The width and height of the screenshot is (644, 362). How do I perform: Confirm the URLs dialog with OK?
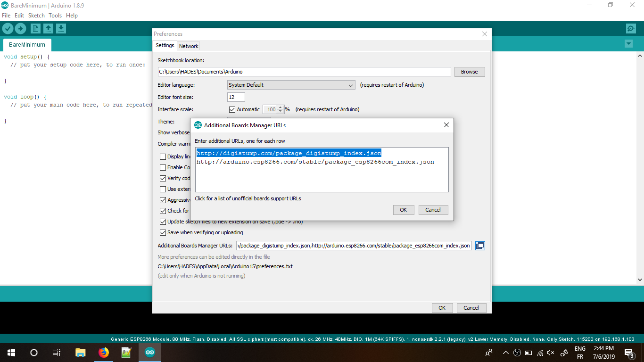(x=404, y=210)
